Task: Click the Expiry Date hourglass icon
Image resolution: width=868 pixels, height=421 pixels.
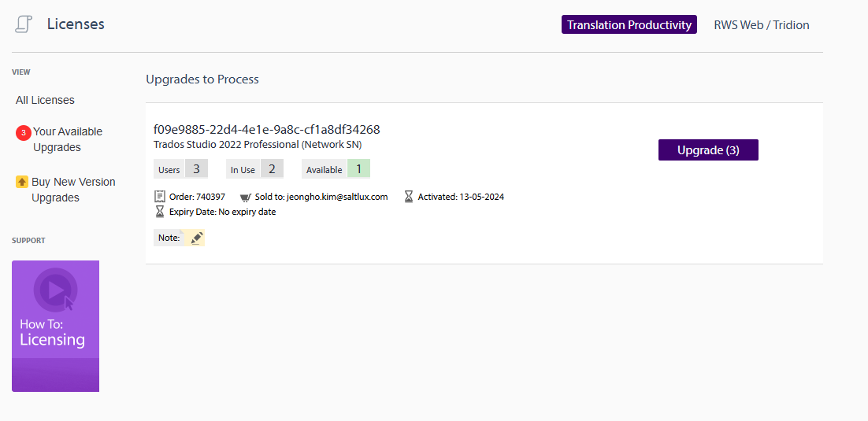Action: (160, 212)
